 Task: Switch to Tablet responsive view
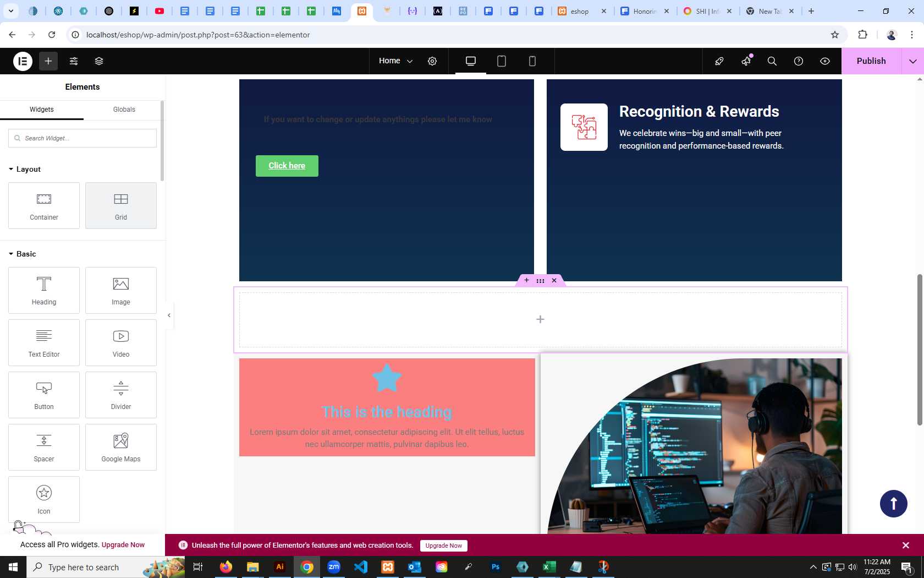[x=502, y=61]
